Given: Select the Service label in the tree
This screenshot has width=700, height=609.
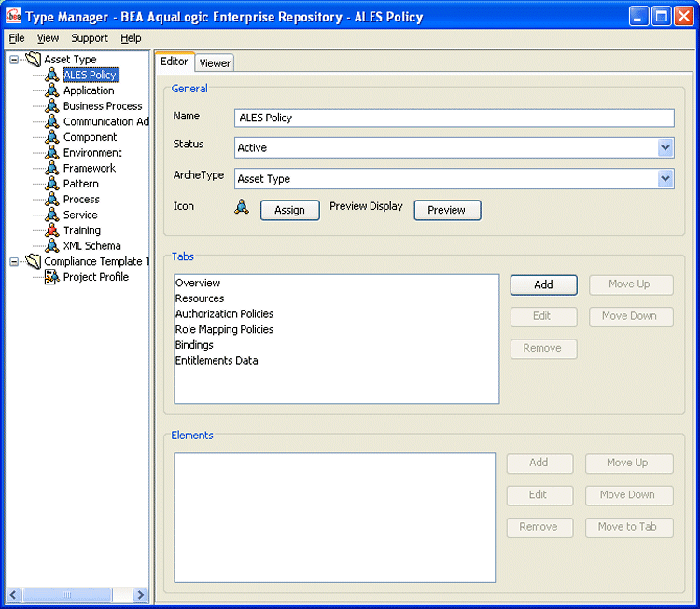Looking at the screenshot, I should [x=80, y=215].
